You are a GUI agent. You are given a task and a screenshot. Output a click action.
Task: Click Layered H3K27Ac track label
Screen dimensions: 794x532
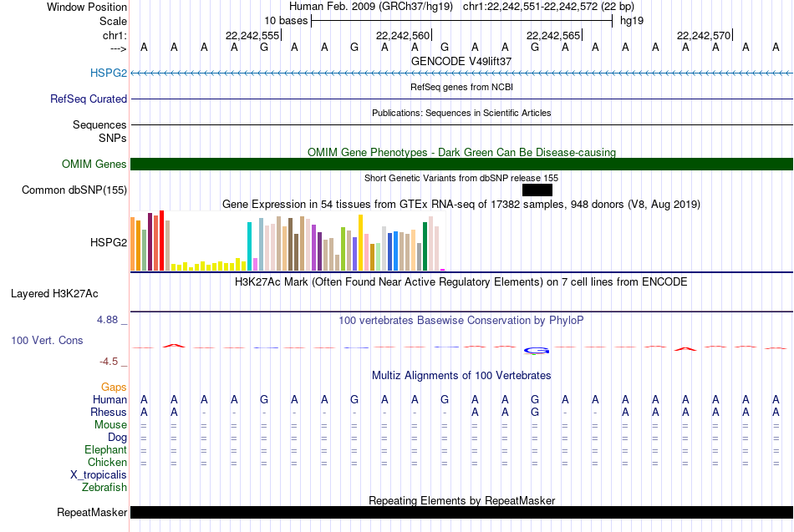click(x=54, y=294)
